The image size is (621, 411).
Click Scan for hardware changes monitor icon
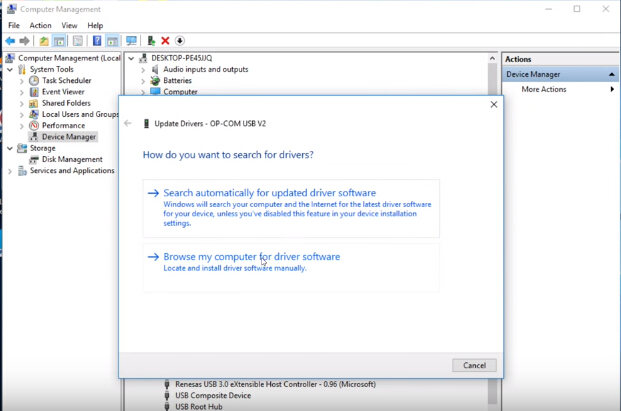(x=131, y=41)
